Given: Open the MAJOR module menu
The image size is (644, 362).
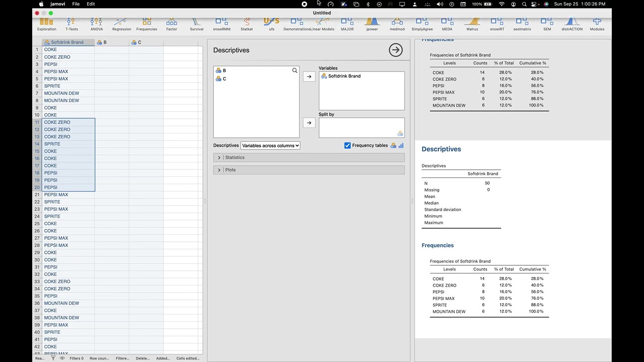Looking at the screenshot, I should click(x=347, y=25).
